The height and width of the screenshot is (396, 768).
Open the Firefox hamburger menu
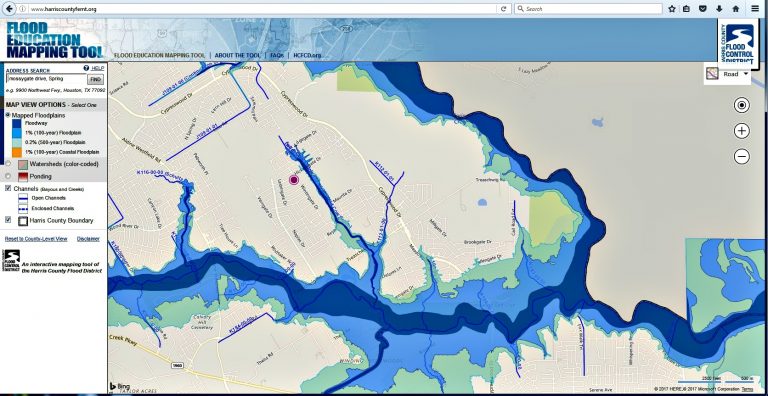coord(755,9)
